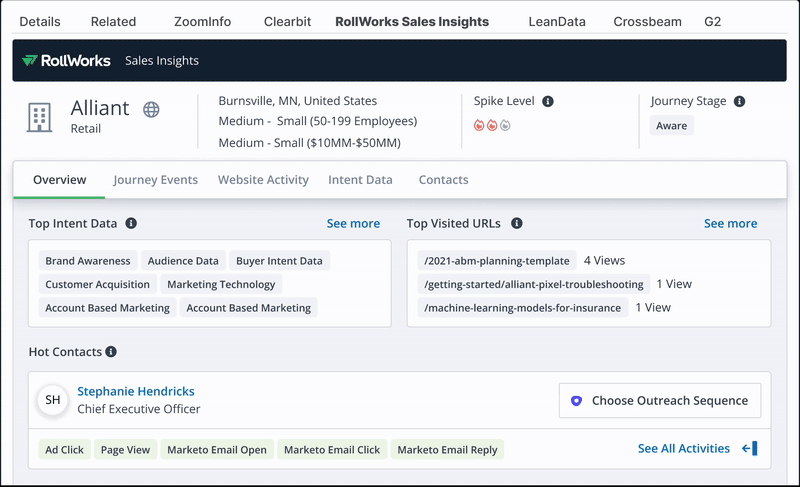This screenshot has height=487, width=800.
Task: Click the arrow icon after See All Activities
Action: (749, 448)
